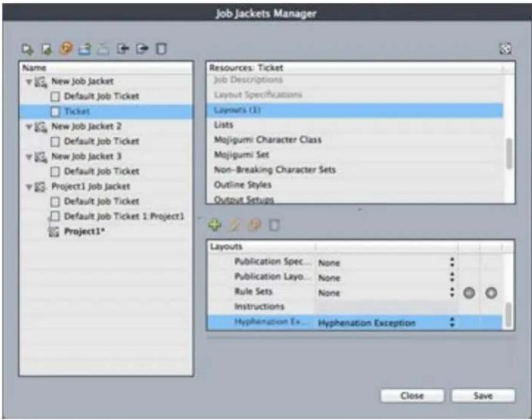This screenshot has width=532, height=420.
Task: Select Outline Styles resource
Action: pyautogui.click(x=242, y=185)
